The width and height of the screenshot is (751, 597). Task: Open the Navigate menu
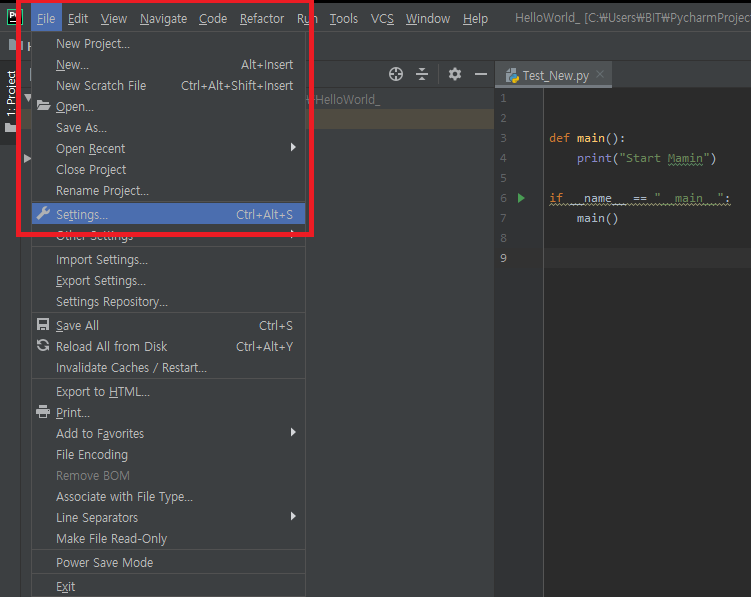(163, 19)
